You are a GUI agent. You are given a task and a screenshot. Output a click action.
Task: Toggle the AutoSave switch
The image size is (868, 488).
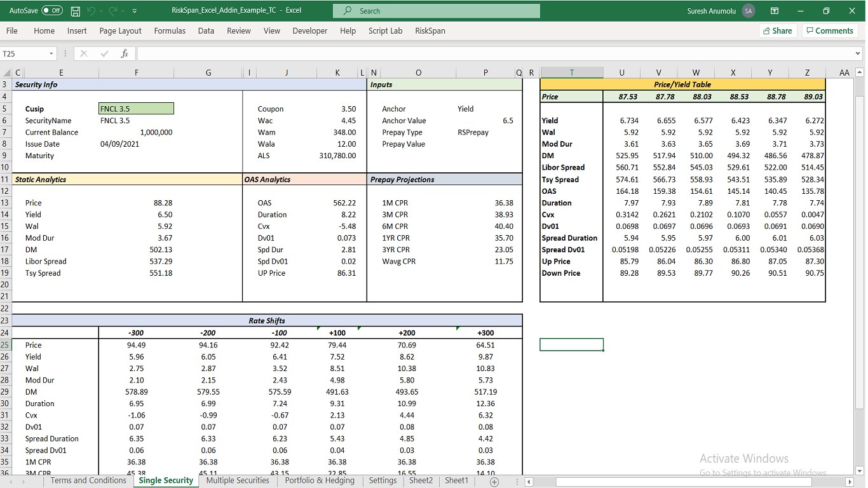(52, 11)
